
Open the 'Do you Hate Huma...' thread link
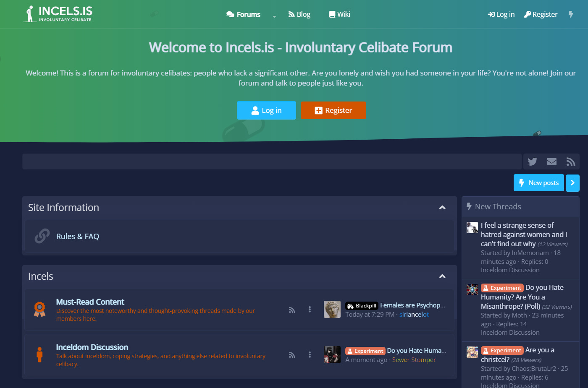click(x=417, y=351)
